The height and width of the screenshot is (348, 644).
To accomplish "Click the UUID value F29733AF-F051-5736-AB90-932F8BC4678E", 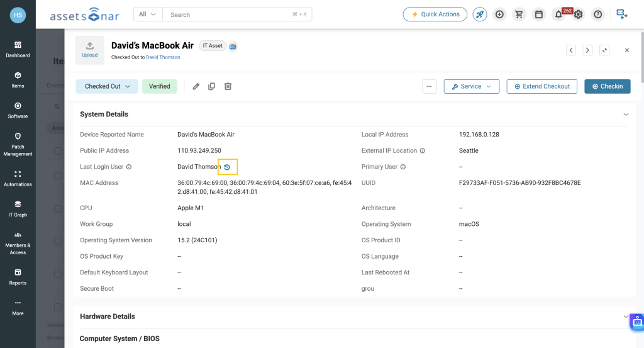I will click(519, 183).
